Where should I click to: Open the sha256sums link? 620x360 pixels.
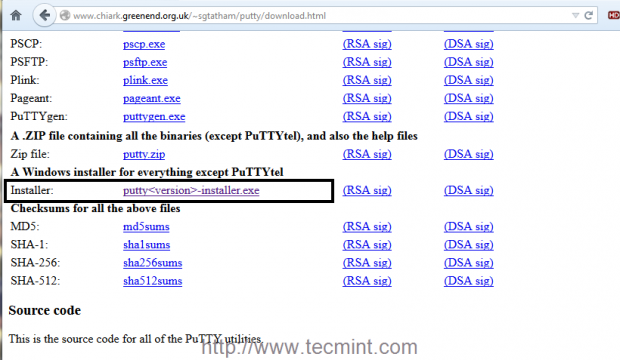click(152, 263)
